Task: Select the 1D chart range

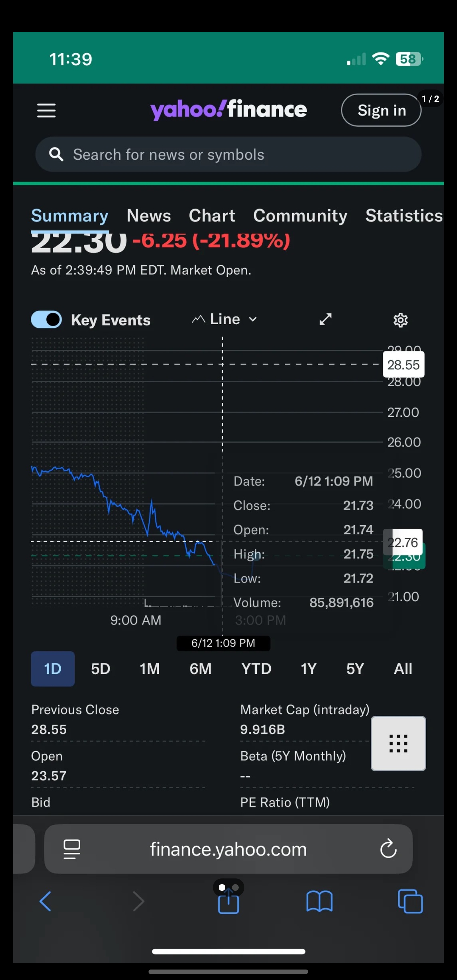Action: point(53,669)
